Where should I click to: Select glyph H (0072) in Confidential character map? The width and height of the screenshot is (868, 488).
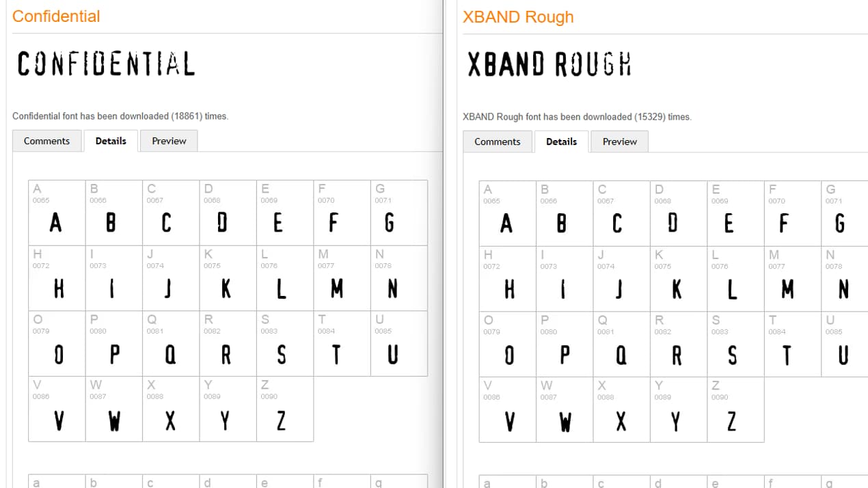coord(57,278)
